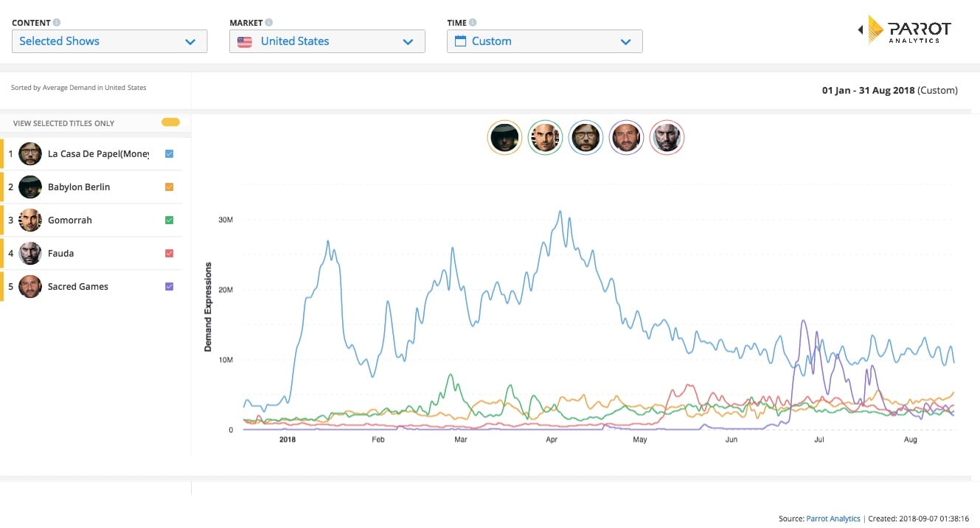
Task: Select Gomorrah in the titles list
Action: click(x=91, y=220)
